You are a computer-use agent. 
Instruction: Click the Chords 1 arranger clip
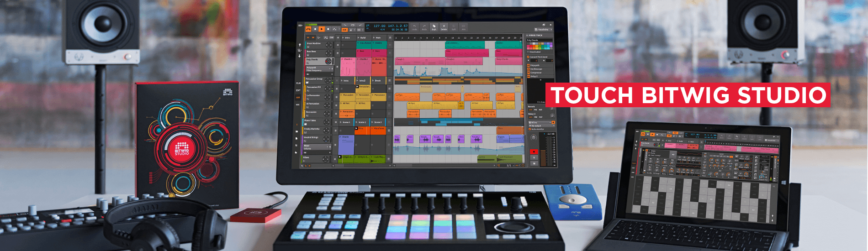419,61
